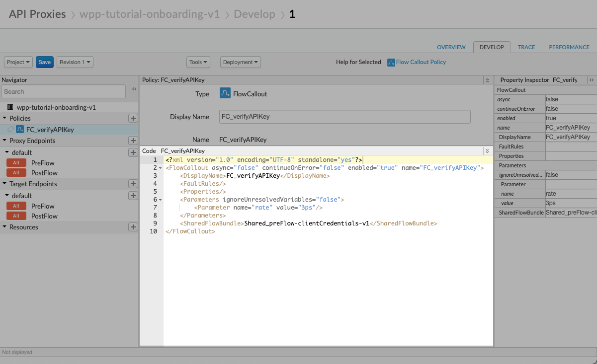Open the Flow Callout Policy help link
The height and width of the screenshot is (364, 597).
click(421, 62)
